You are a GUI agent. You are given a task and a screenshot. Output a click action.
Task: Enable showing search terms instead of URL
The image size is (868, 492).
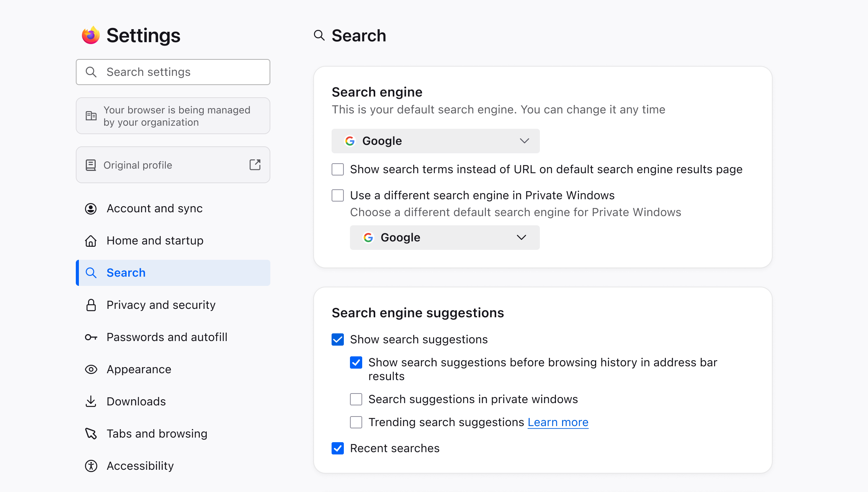(338, 169)
